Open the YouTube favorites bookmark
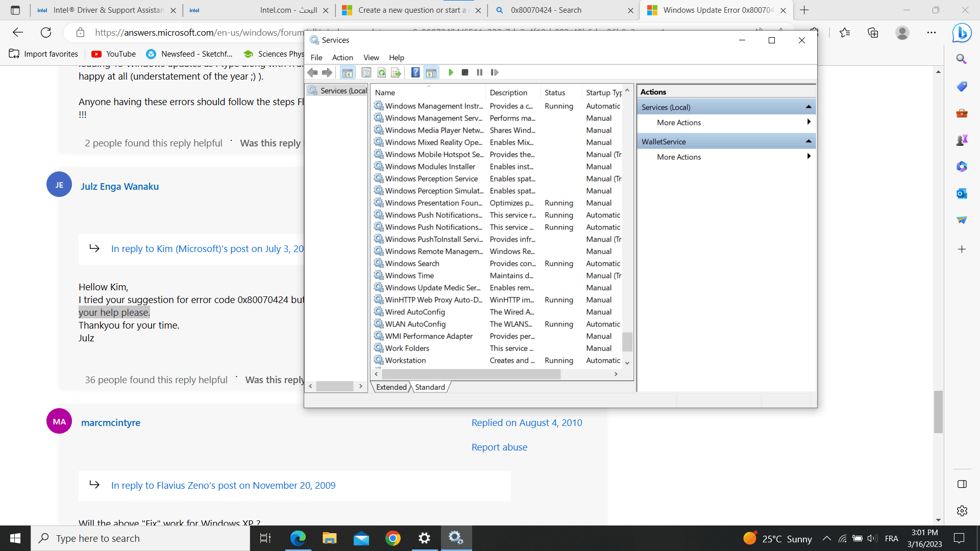Screen dimensions: 980x551 (x=113, y=54)
